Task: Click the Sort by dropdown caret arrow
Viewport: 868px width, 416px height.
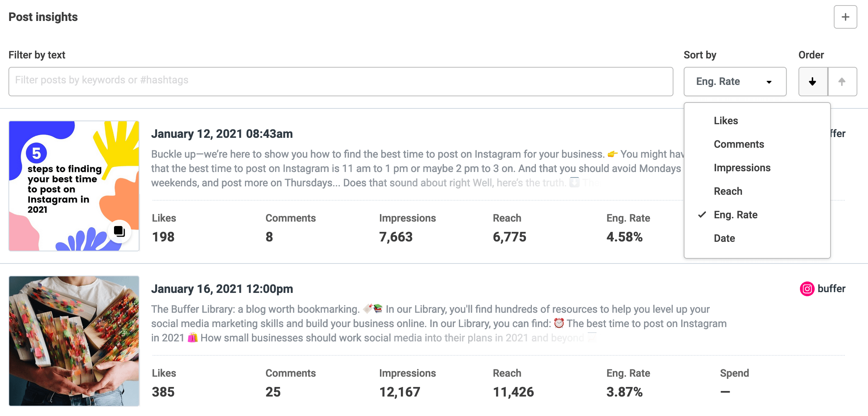Action: (769, 82)
